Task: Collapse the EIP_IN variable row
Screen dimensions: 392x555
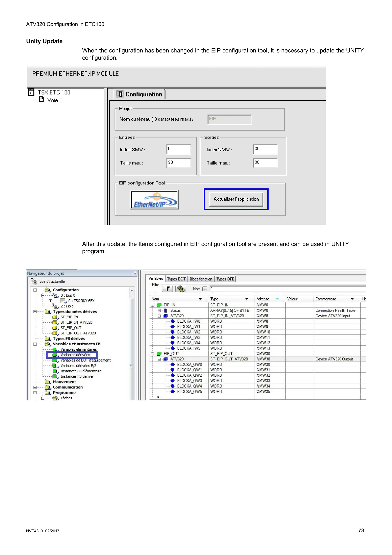Action: coord(152,305)
